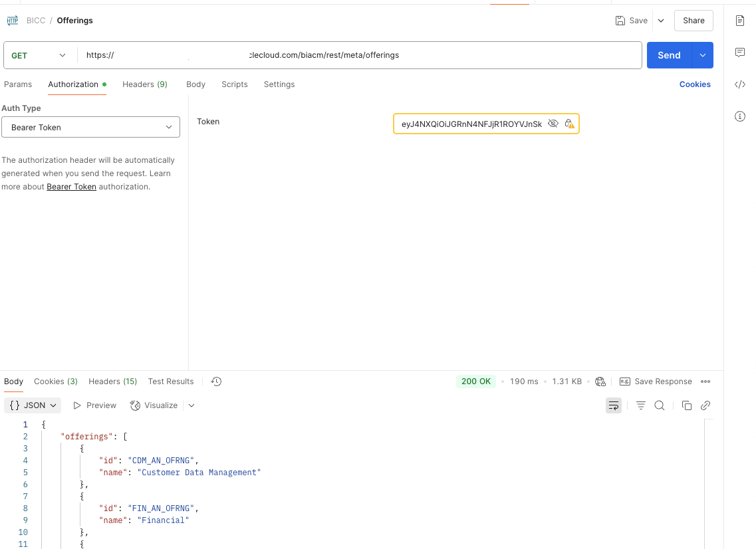Open the response history clock icon
The height and width of the screenshot is (549, 756).
216,382
